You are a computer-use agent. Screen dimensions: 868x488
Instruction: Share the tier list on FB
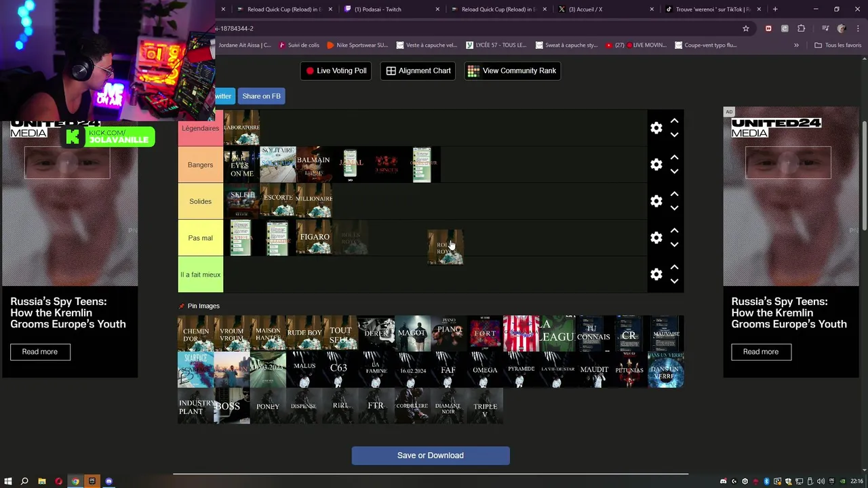261,96
